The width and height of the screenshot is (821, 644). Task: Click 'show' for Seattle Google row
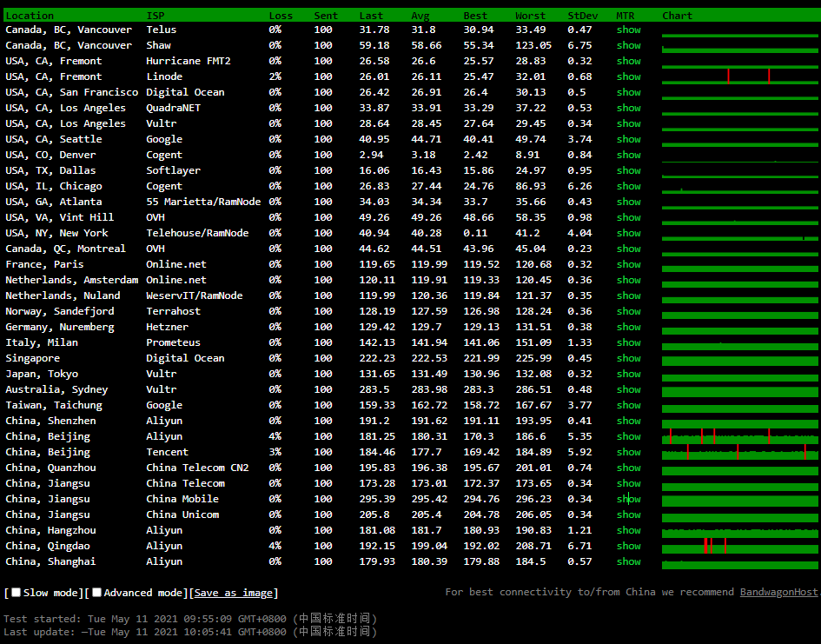click(628, 139)
